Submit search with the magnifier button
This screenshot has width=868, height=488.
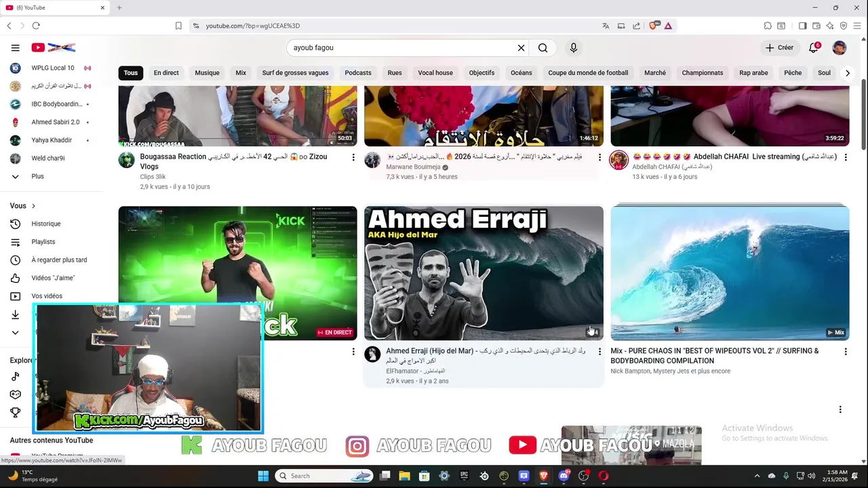pos(542,48)
